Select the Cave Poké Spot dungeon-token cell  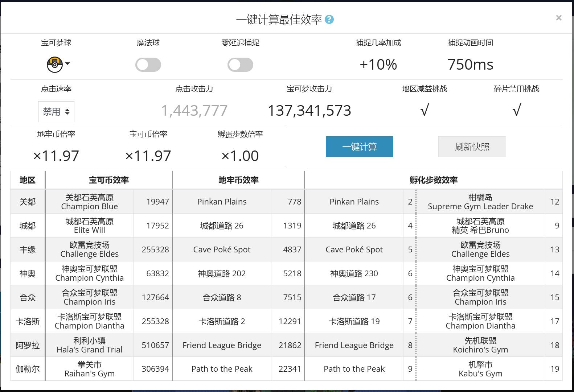tap(222, 249)
